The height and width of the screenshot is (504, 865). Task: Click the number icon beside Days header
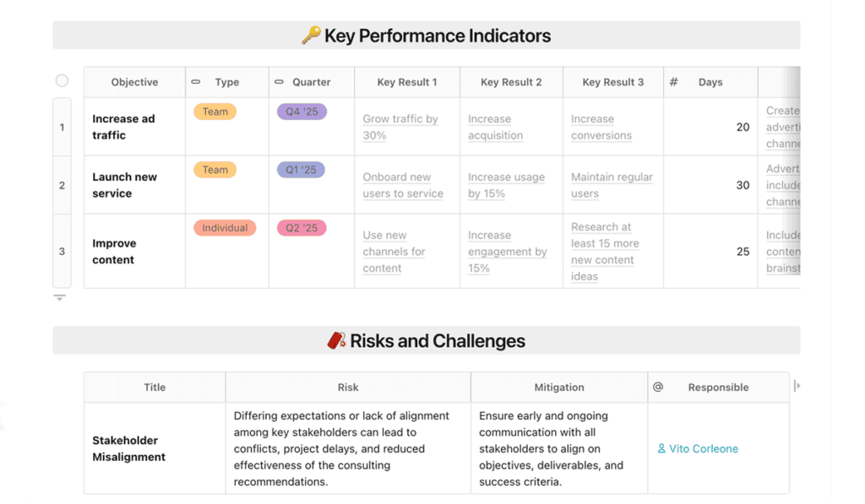tap(673, 82)
